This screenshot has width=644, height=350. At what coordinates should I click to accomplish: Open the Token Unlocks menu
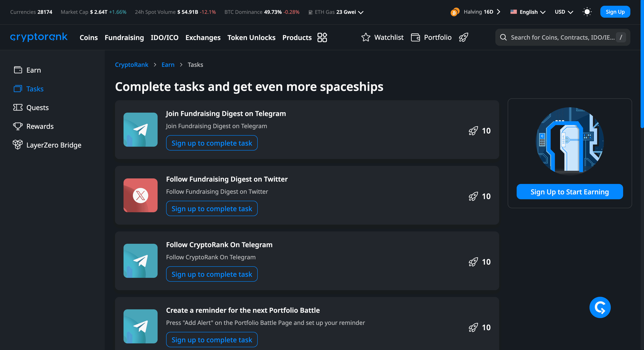point(251,37)
